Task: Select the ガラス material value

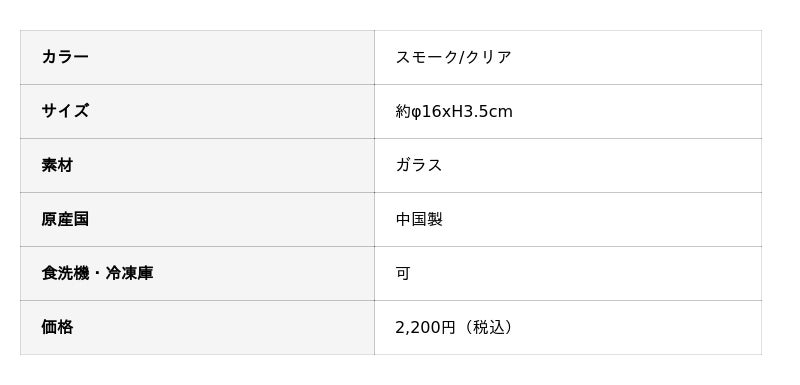Action: tap(419, 165)
